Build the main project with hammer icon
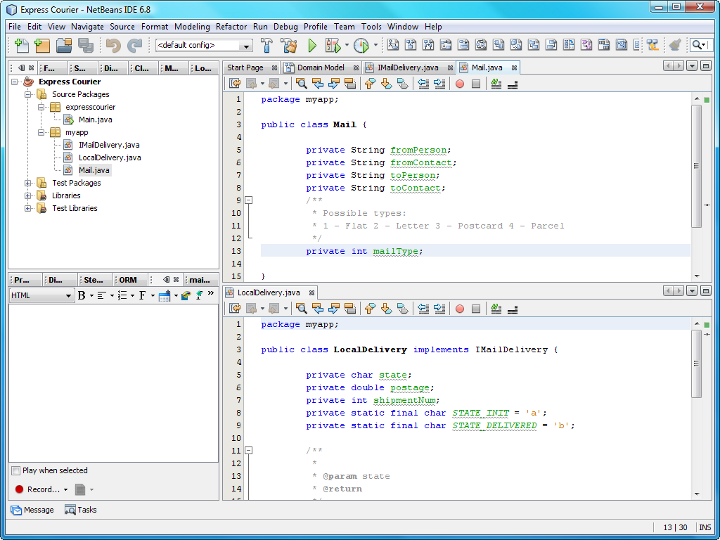Screen dimensions: 720x540 [266, 45]
